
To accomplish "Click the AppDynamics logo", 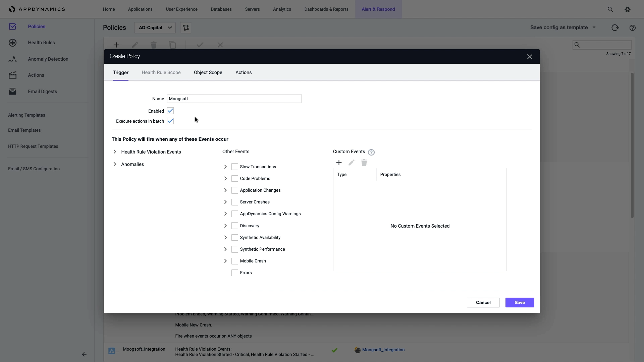I will (37, 9).
